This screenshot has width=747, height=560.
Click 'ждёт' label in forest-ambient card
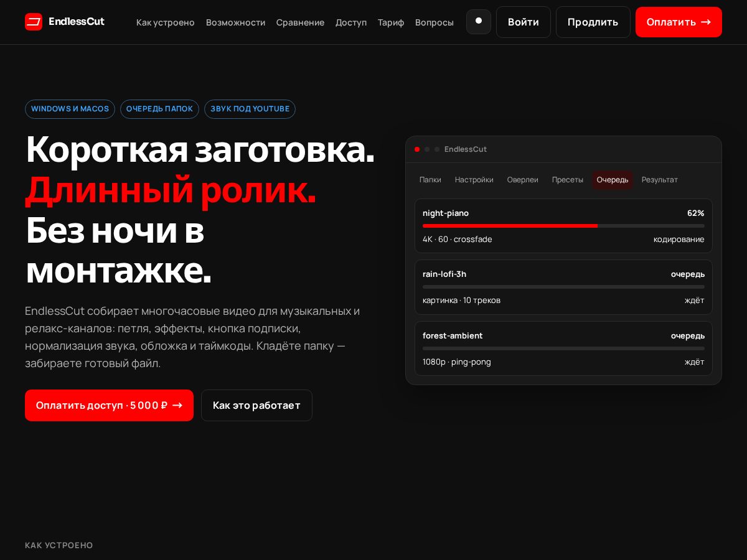[x=695, y=362]
